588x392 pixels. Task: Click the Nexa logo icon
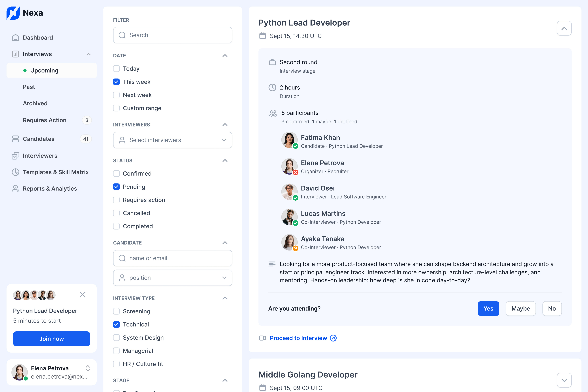pos(13,13)
